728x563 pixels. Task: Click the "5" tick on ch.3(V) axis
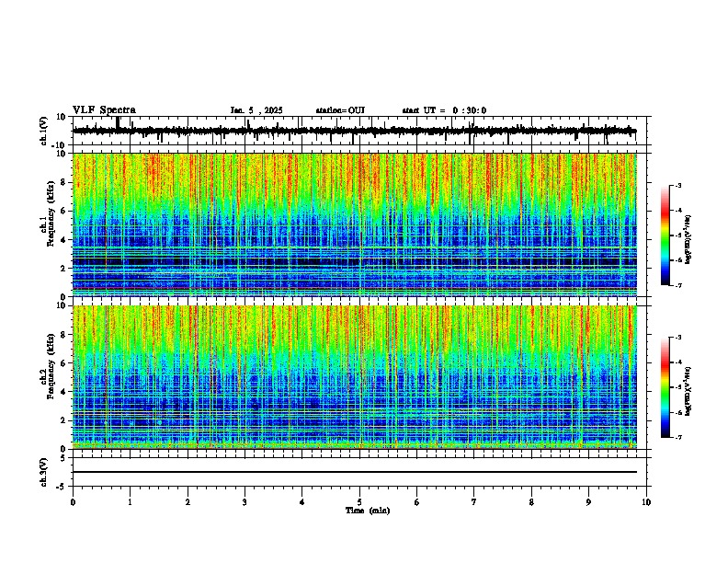point(64,458)
